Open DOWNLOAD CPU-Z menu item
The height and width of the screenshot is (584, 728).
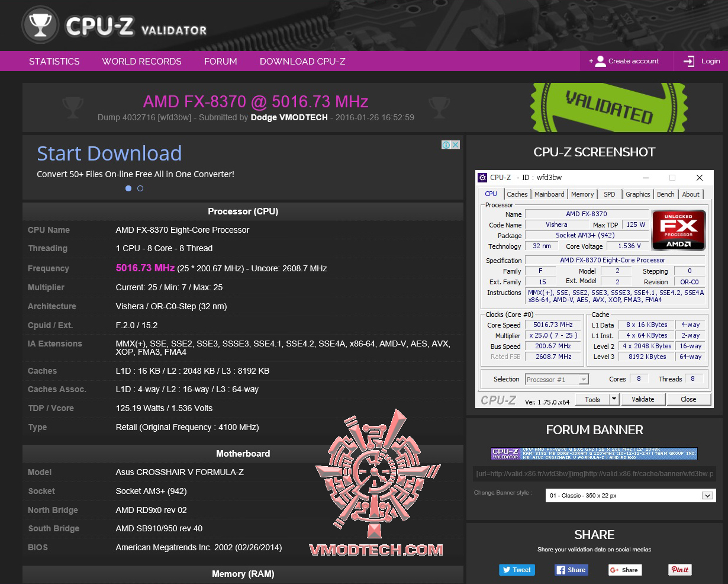pyautogui.click(x=302, y=61)
